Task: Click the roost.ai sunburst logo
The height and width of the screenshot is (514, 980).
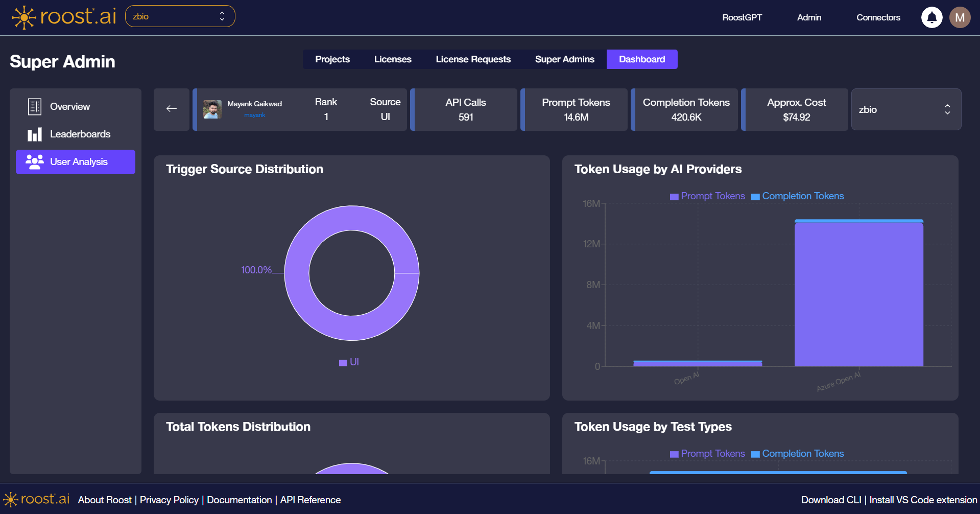Action: pos(23,17)
